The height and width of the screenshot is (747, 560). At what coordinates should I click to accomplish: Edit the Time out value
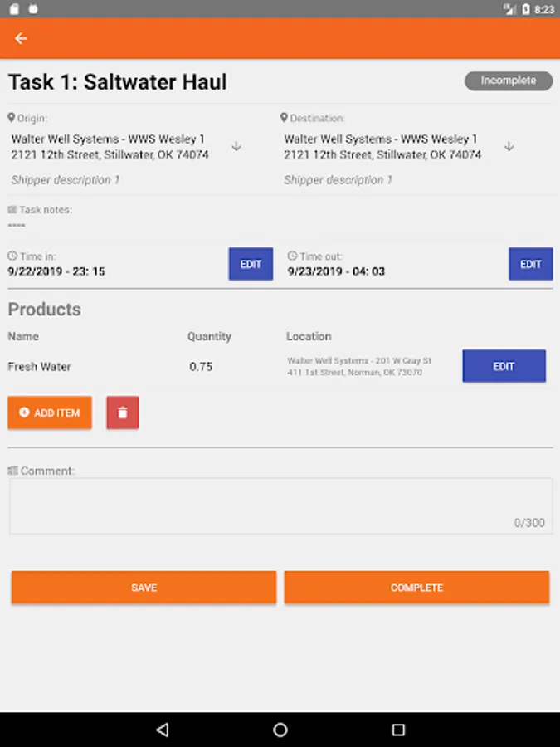[531, 264]
